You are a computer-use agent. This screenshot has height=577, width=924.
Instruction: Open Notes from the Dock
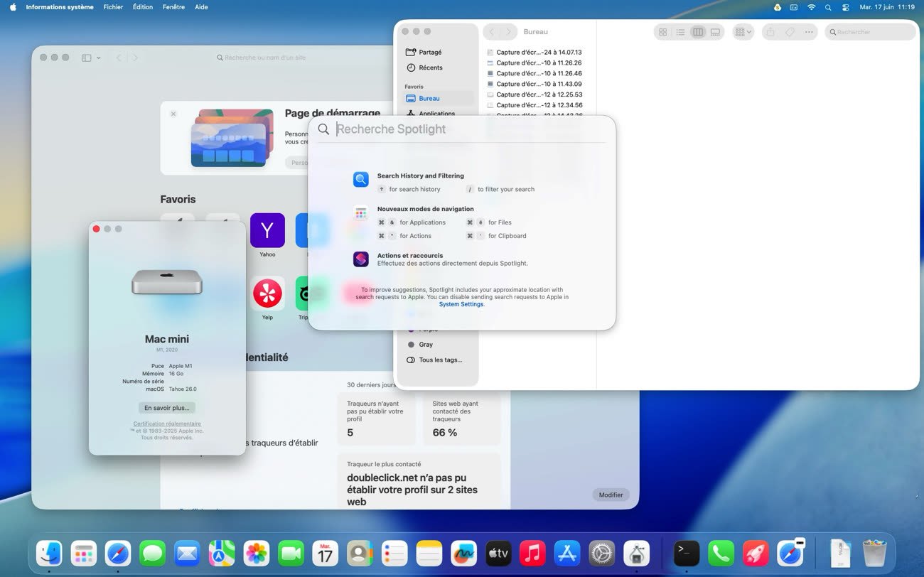[x=429, y=554]
